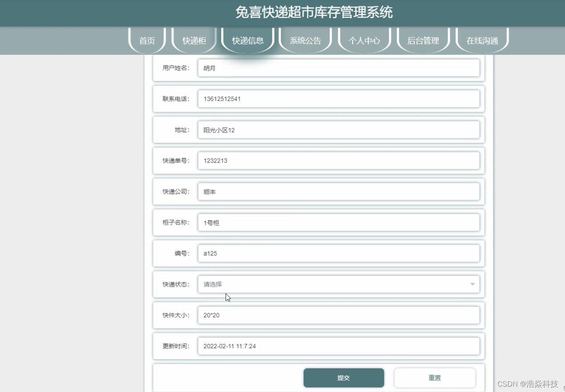Click the 用户姓名 input containing 胡月
Screen dimensions: 565x392
pos(339,68)
